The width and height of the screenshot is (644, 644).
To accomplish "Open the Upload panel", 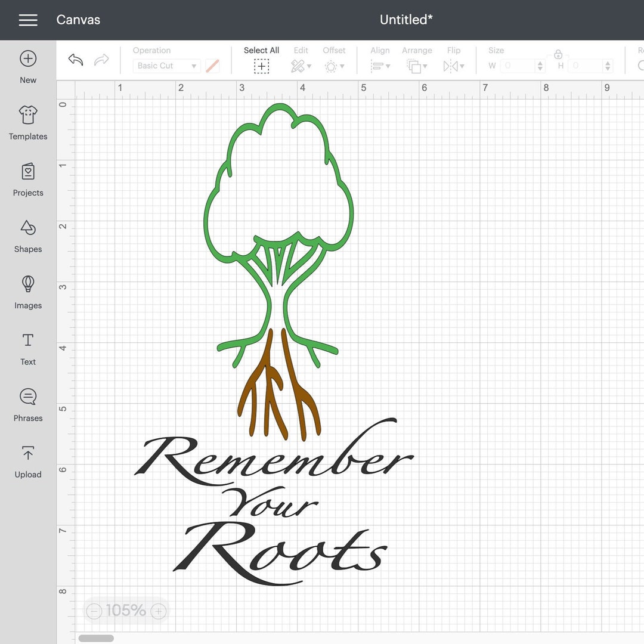I will coord(28,462).
